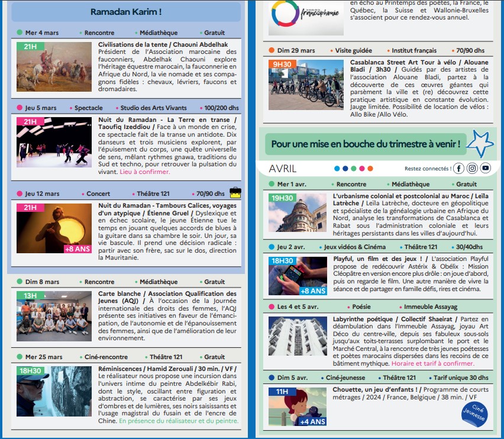Click the Allo Bike /Allo Vélo text
The width and height of the screenshot is (504, 439).
point(379,114)
